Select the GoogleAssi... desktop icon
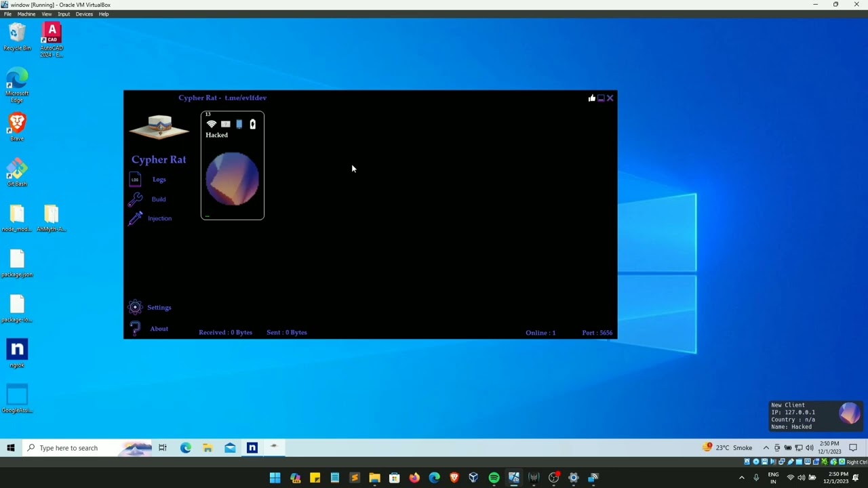Screen dimensions: 868x488 tap(17, 399)
